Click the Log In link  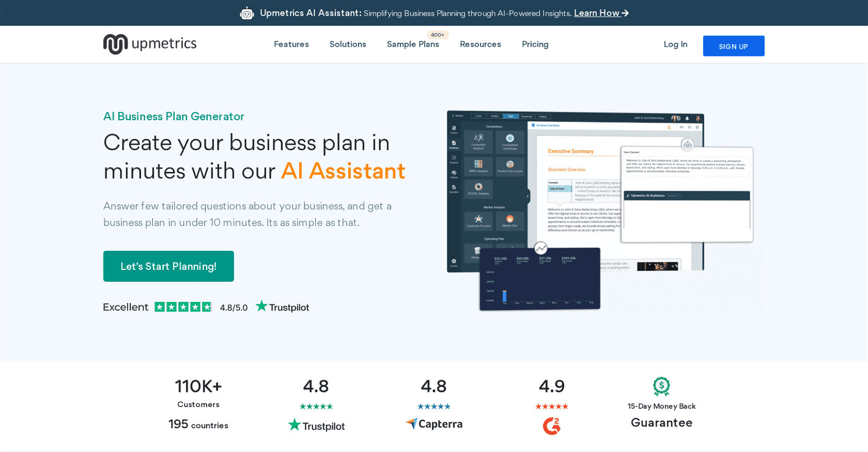(675, 44)
